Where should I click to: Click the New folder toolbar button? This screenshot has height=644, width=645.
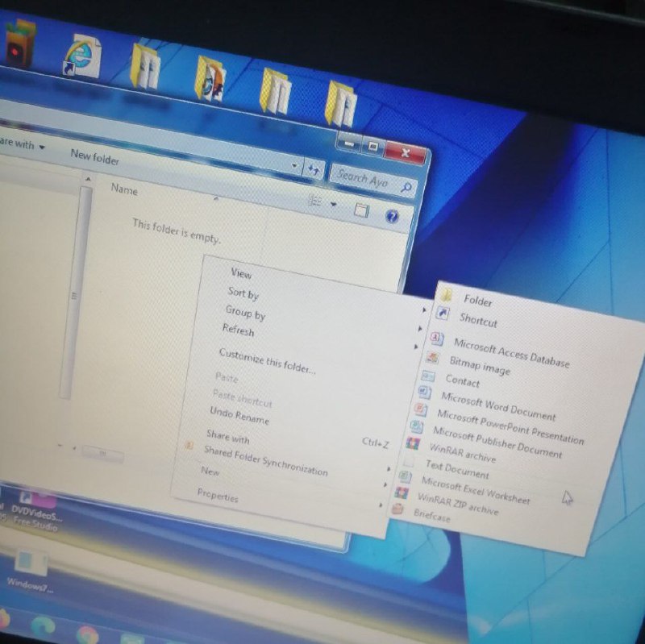coord(95,156)
